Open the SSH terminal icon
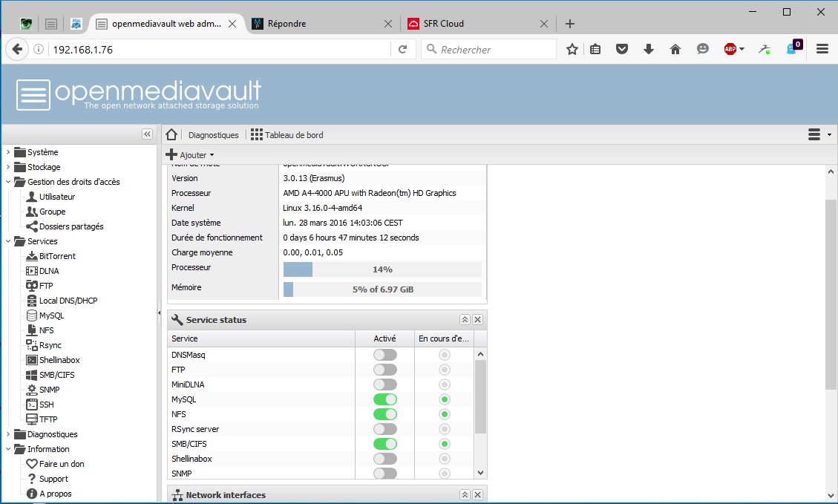The width and height of the screenshot is (838, 504). click(x=31, y=405)
